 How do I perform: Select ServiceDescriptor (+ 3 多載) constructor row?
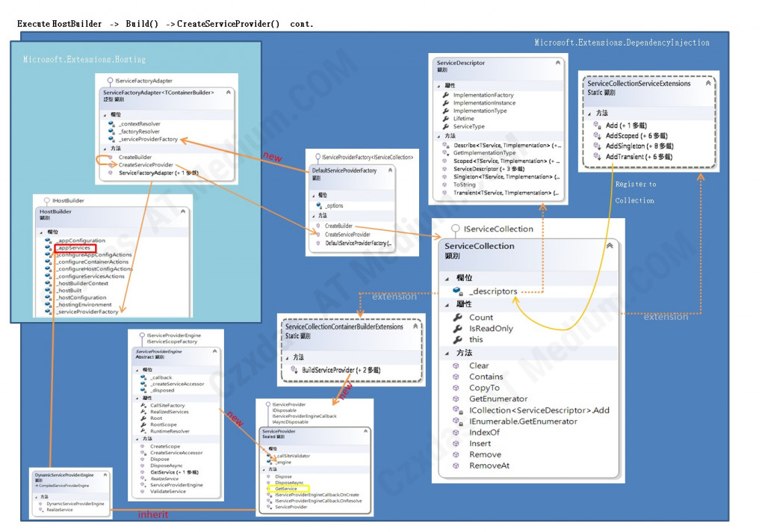[x=489, y=169]
